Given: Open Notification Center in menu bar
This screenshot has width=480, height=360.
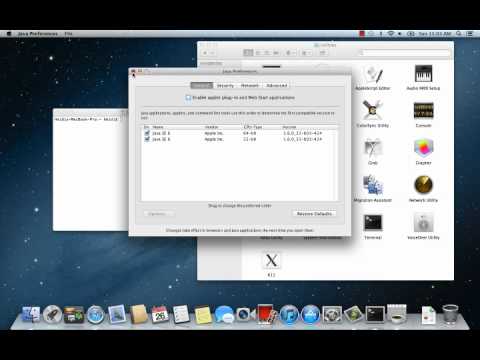Looking at the screenshot, I should pyautogui.click(x=470, y=34).
